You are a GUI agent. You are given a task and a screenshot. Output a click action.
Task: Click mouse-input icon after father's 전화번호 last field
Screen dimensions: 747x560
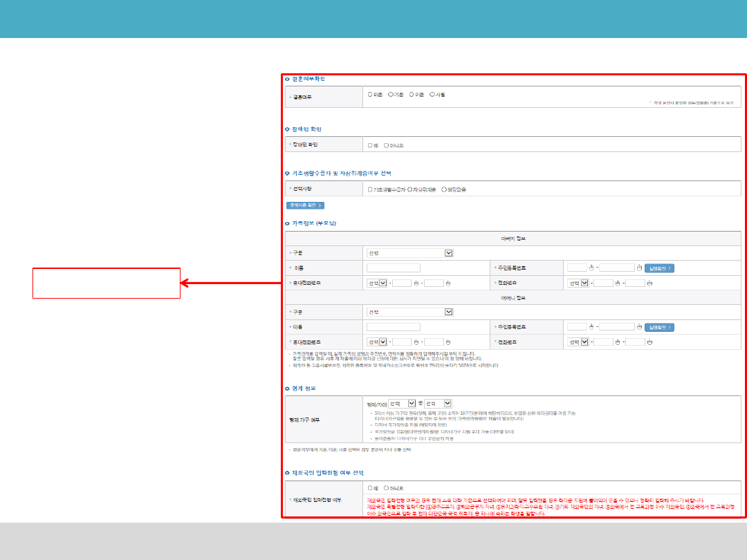click(649, 283)
